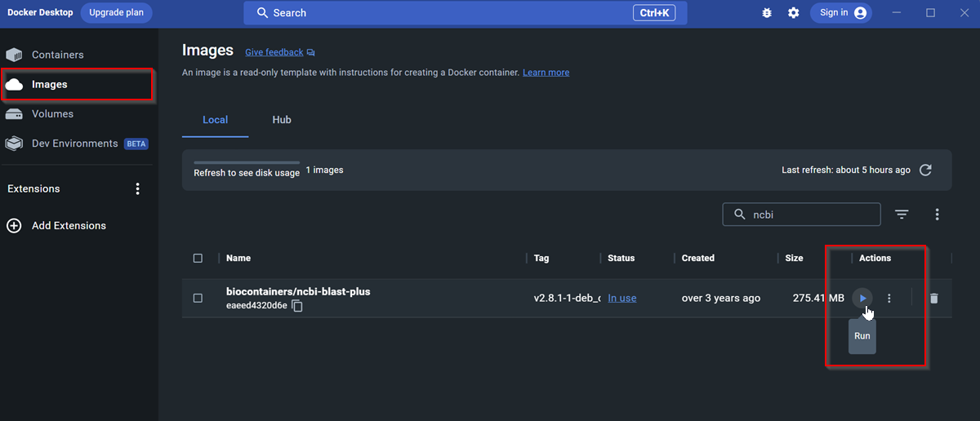The image size is (980, 421).
Task: Open the filter options icon
Action: tap(902, 215)
